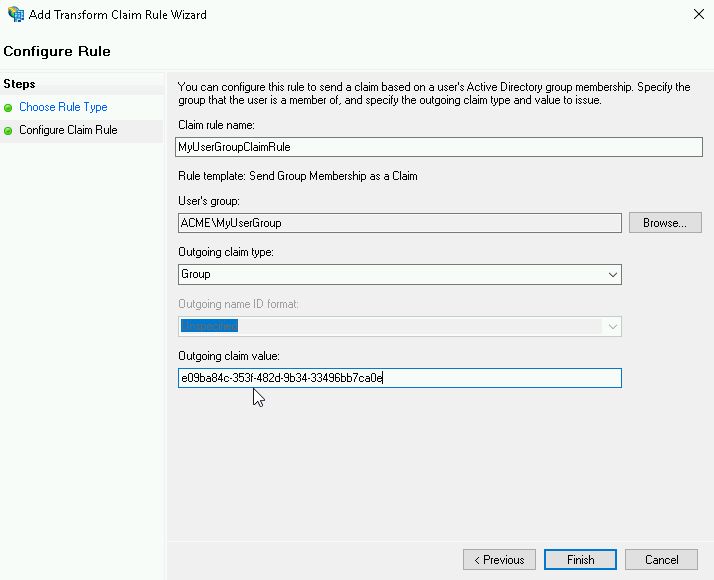Select Configure Claim Rule step
The width and height of the screenshot is (714, 580).
point(68,130)
